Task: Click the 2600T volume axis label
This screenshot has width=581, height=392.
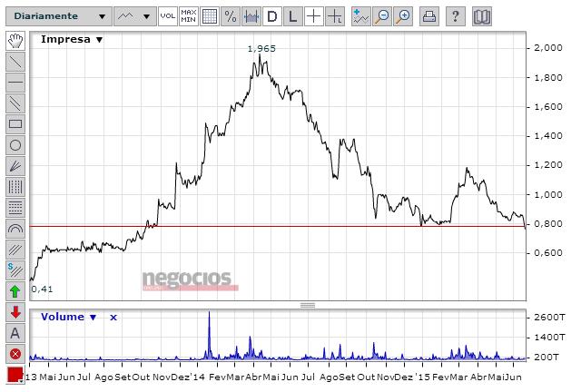Action: click(x=550, y=318)
